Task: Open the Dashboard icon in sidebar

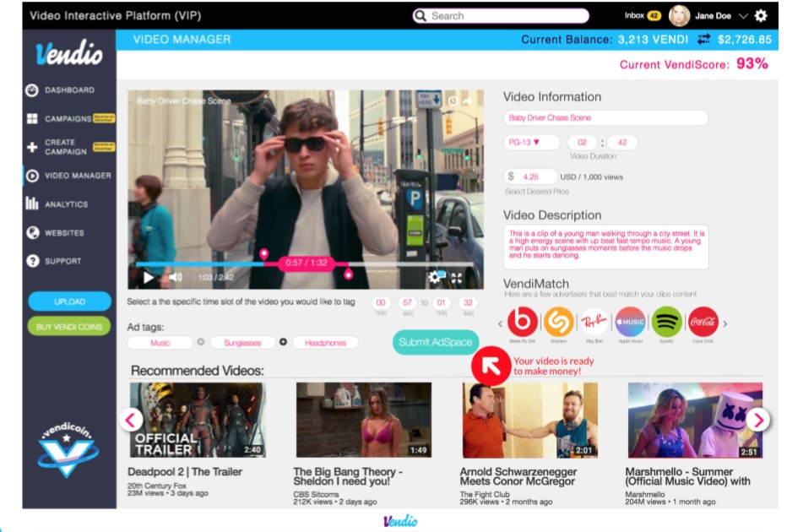Action: click(32, 90)
